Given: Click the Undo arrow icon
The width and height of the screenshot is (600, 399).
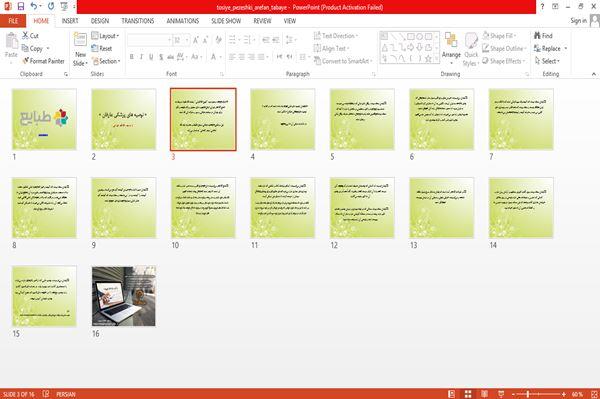Looking at the screenshot, I should 34,6.
